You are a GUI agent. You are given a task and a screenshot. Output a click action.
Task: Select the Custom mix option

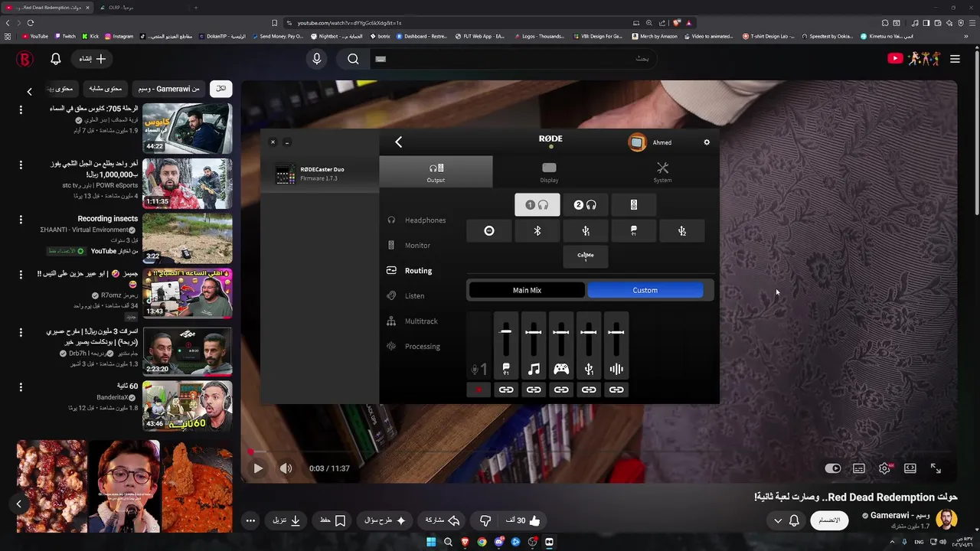click(645, 290)
